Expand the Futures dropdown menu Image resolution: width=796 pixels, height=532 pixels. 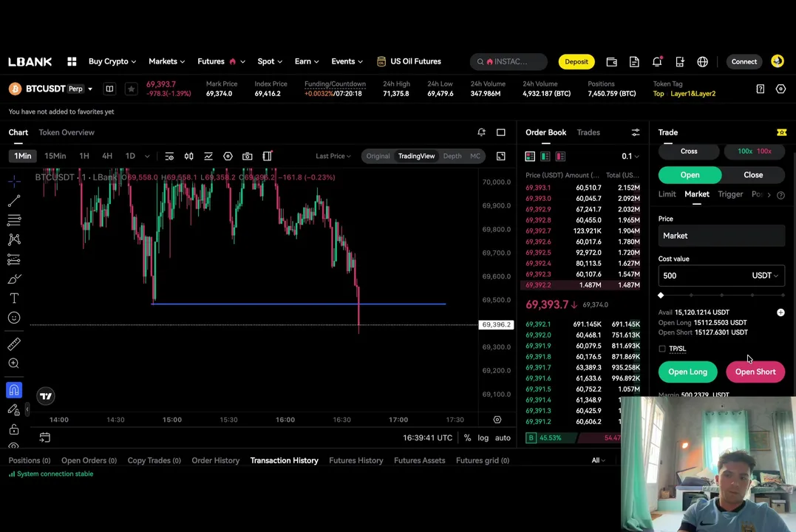221,61
